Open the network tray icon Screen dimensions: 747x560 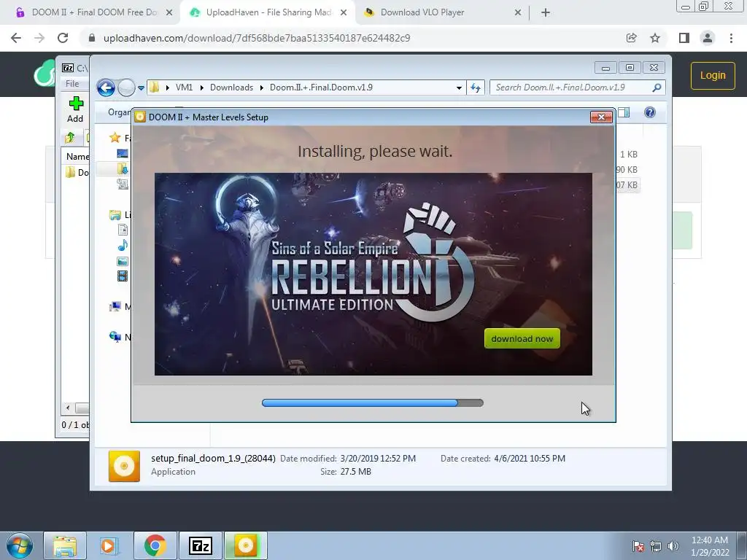[656, 546]
